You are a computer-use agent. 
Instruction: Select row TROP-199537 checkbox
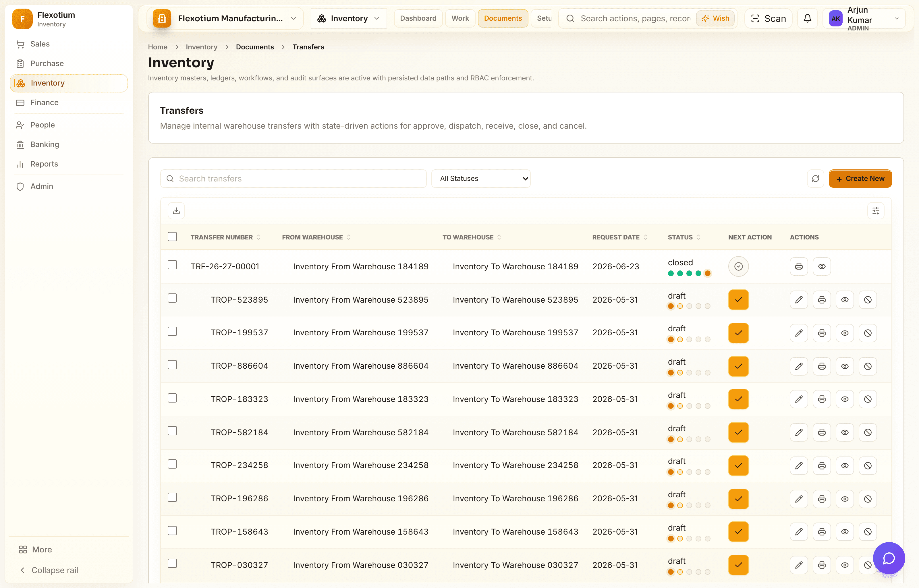point(172,331)
